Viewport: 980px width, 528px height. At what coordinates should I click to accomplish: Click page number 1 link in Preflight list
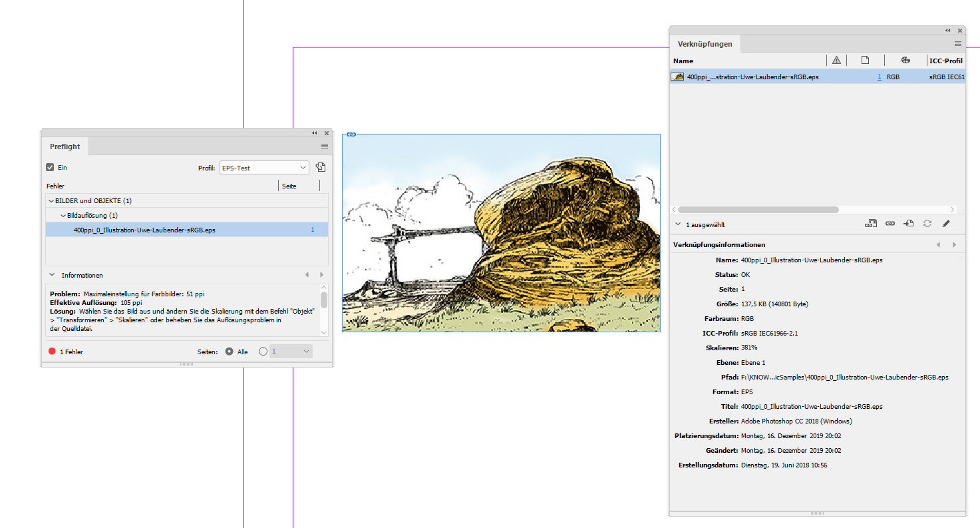[x=313, y=230]
